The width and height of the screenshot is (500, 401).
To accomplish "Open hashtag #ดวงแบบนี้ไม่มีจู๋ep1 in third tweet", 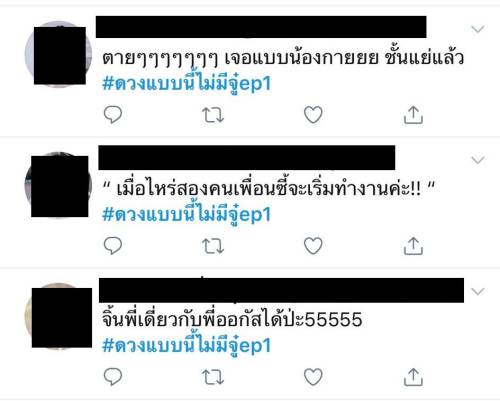I will pos(186,345).
